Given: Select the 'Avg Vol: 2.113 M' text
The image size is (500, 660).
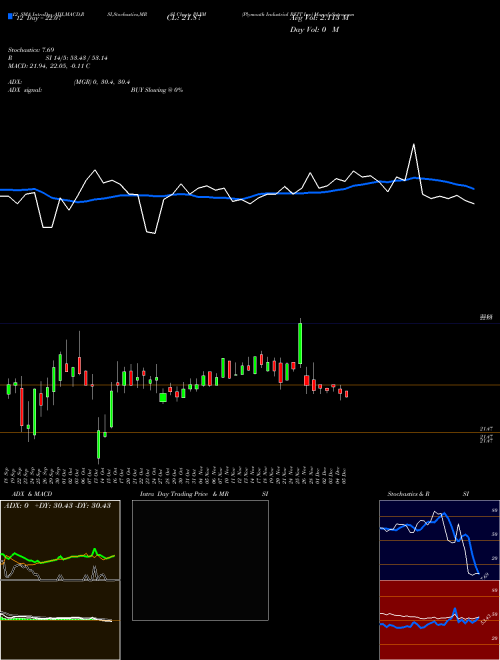Looking at the screenshot, I should click(319, 18).
